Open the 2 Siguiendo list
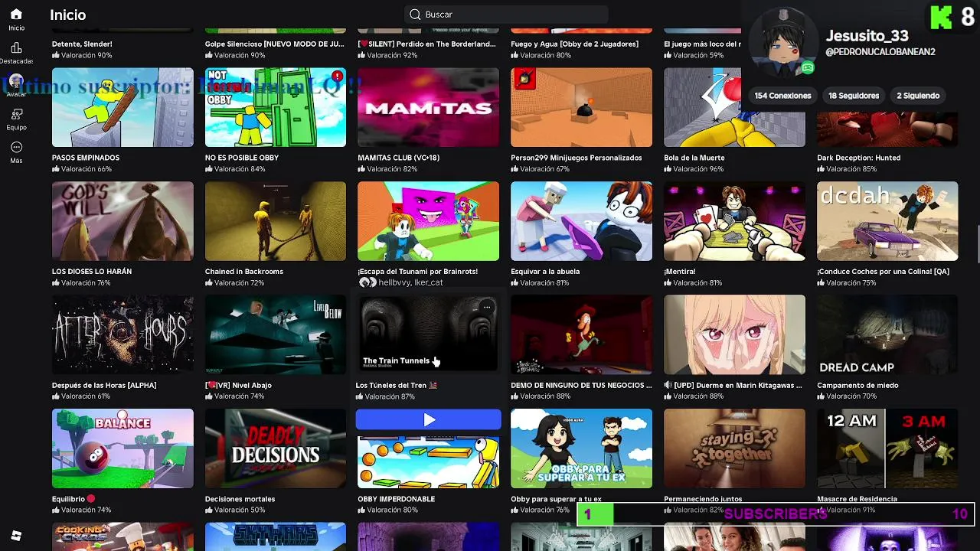This screenshot has height=551, width=980. click(x=918, y=96)
